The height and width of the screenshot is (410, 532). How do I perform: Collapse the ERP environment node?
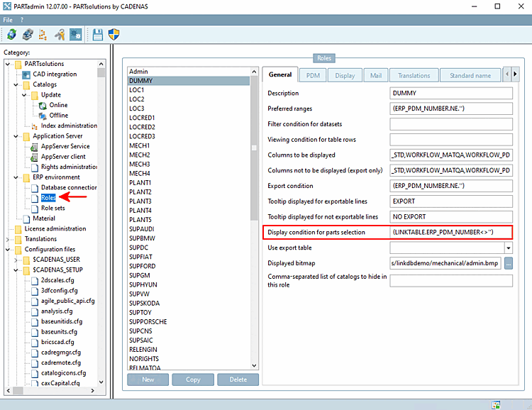coord(16,177)
